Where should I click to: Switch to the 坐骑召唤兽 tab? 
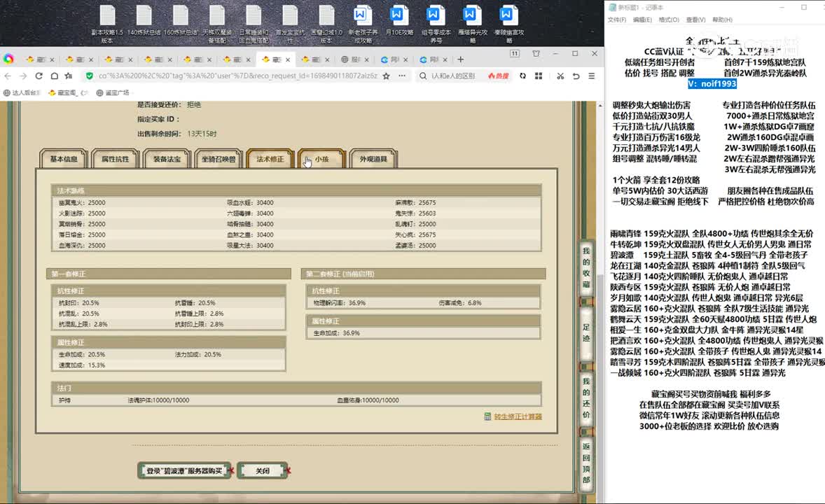219,159
